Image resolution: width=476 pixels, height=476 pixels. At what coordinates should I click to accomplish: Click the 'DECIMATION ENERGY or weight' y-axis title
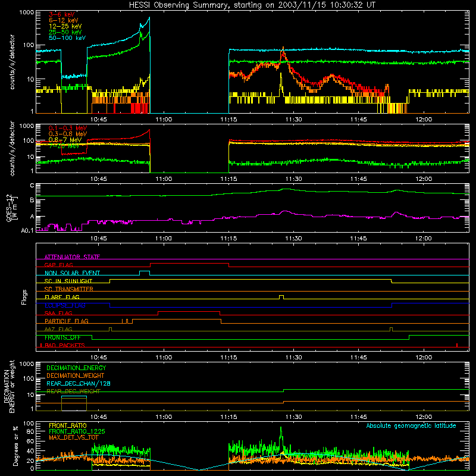pyautogui.click(x=9, y=386)
